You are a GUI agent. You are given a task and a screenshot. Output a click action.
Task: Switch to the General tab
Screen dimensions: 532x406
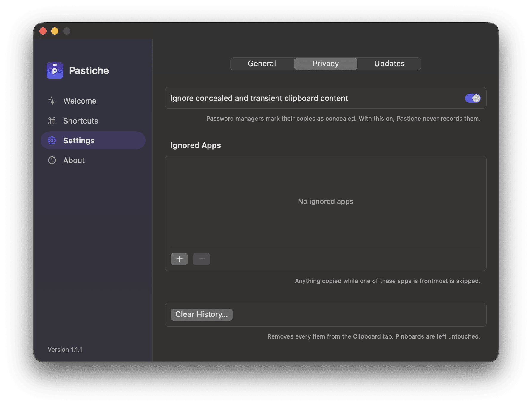[x=262, y=64]
